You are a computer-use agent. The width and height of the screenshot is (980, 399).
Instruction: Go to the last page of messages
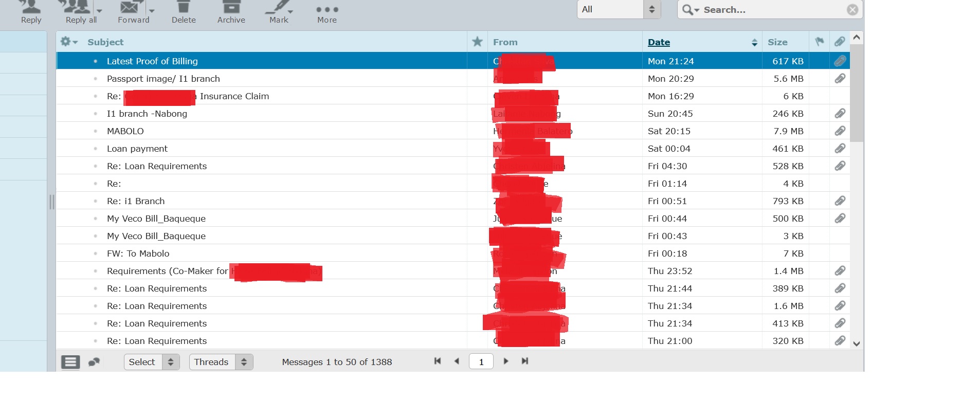[x=525, y=361]
